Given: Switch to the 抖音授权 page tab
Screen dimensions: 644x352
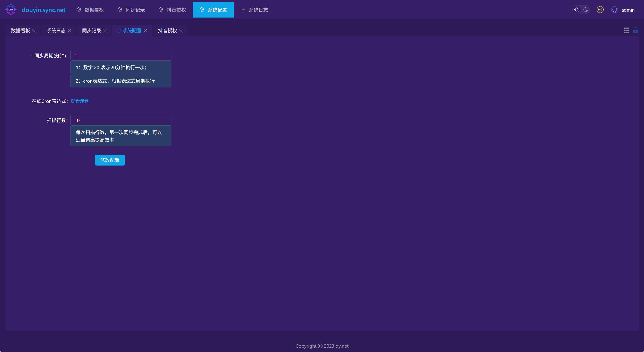Looking at the screenshot, I should tap(167, 31).
